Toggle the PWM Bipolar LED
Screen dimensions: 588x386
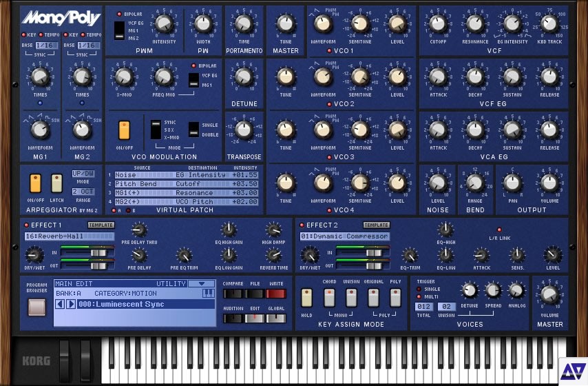[119, 14]
